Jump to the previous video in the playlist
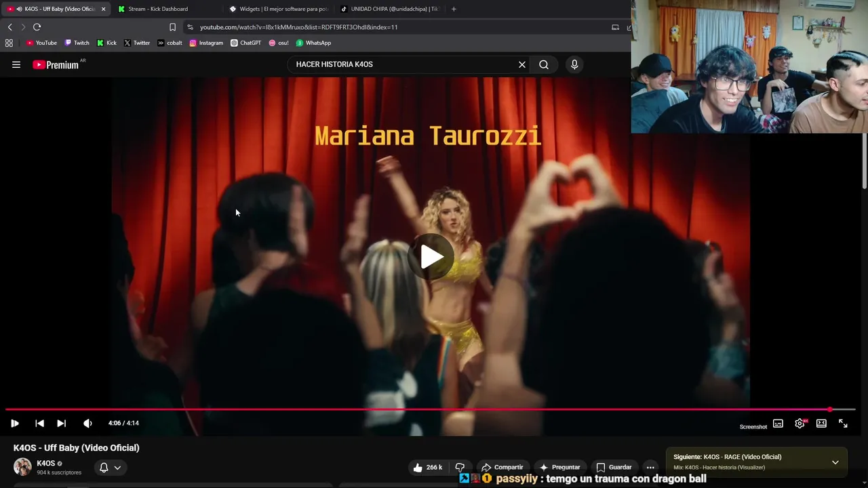Viewport: 868px width, 488px height. (x=39, y=423)
